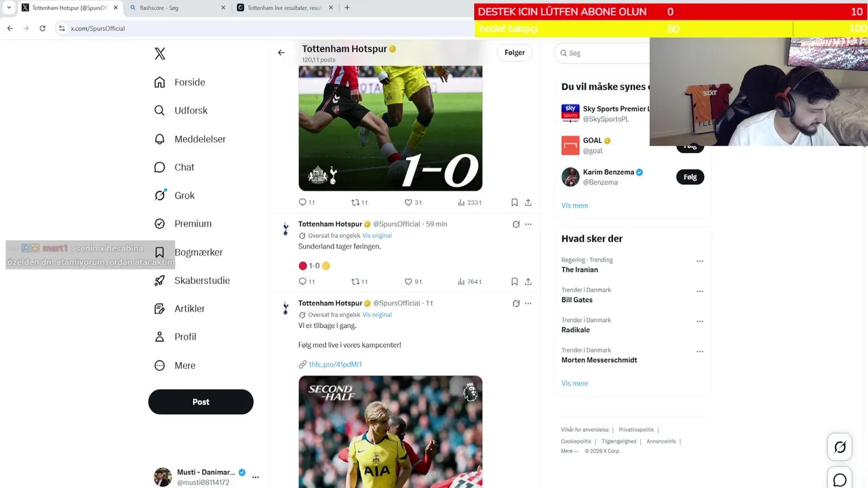Click the X logo in sidebar
This screenshot has width=868, height=488.
tap(160, 54)
